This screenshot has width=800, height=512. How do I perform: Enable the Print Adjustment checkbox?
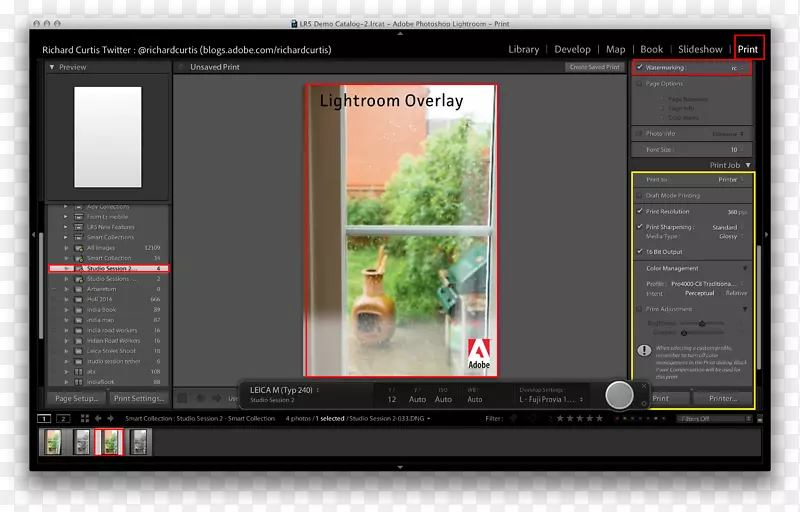point(639,309)
